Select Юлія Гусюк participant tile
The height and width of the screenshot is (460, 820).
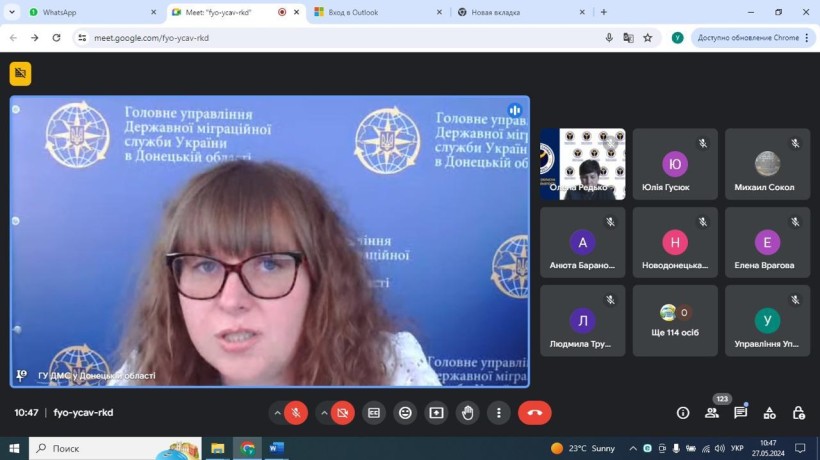(675, 164)
